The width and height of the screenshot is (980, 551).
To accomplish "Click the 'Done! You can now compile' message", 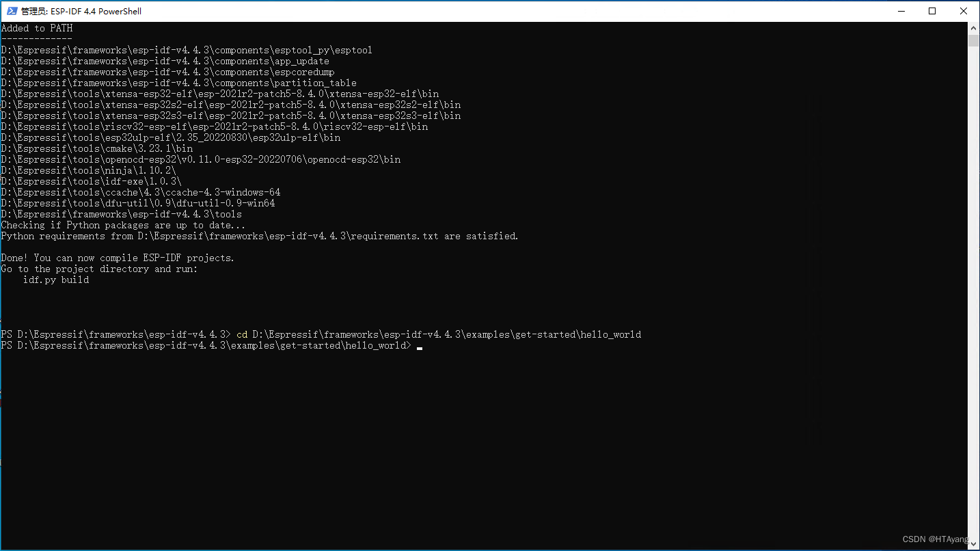I will [118, 257].
